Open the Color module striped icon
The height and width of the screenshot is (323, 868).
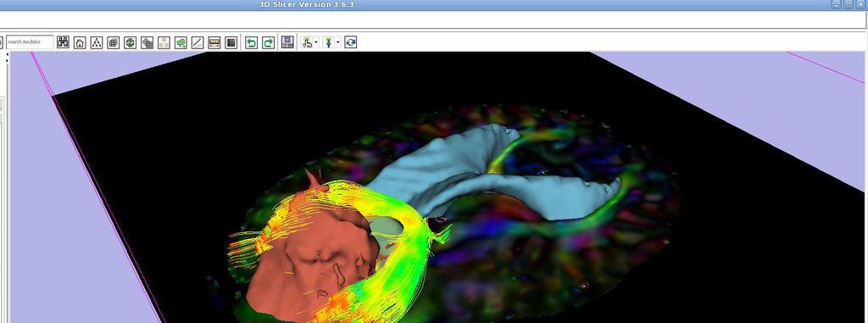(x=214, y=42)
